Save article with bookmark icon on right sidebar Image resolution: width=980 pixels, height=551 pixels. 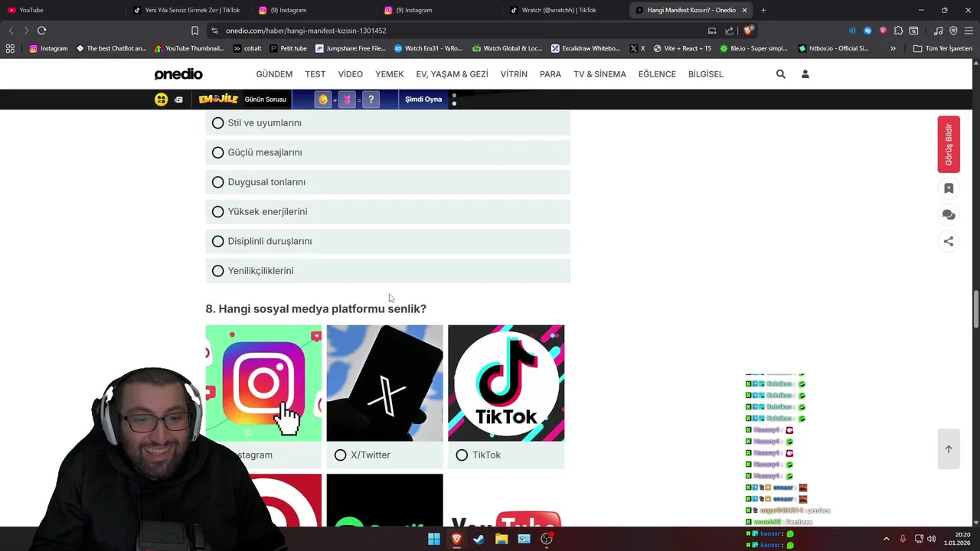coord(949,188)
